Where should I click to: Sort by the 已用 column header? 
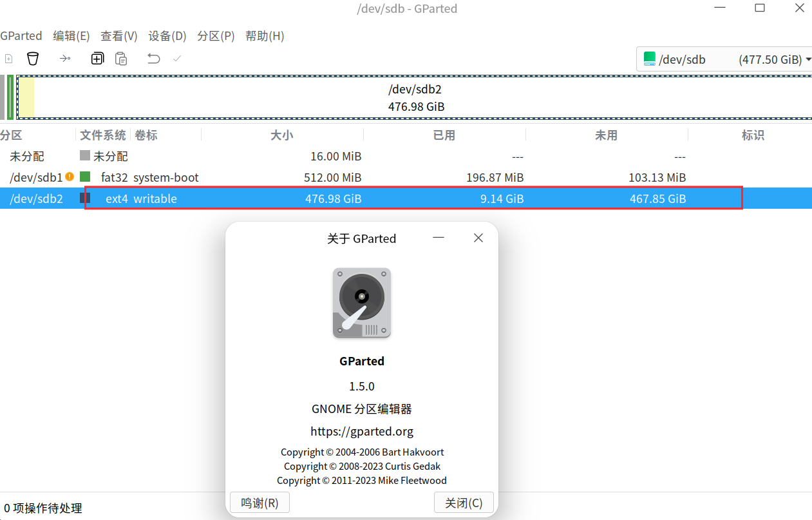click(444, 135)
